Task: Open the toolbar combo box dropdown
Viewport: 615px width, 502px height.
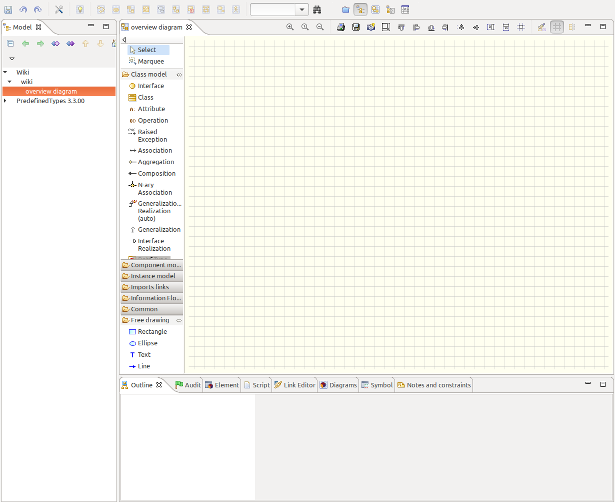Action: coord(302,9)
